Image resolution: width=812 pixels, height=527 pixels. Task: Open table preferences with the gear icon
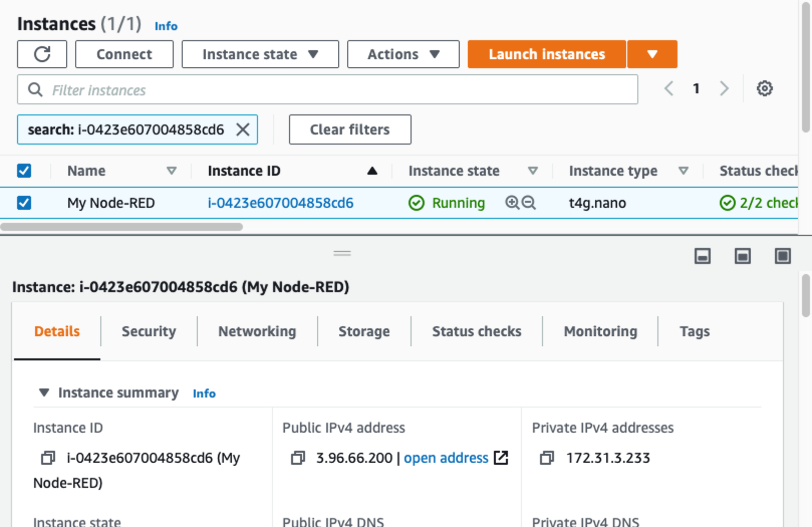[x=765, y=88]
